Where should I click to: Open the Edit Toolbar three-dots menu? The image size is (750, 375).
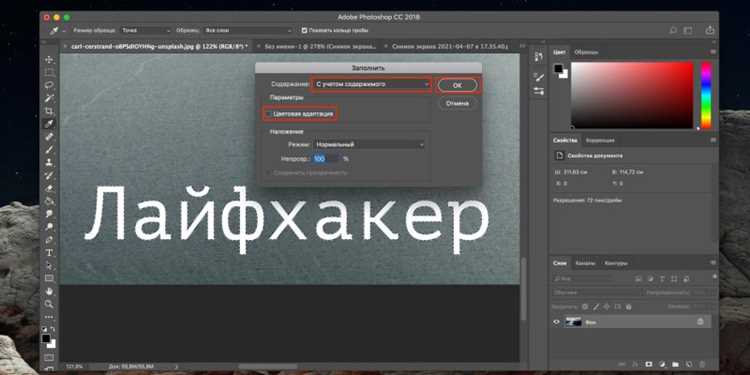pos(49,317)
